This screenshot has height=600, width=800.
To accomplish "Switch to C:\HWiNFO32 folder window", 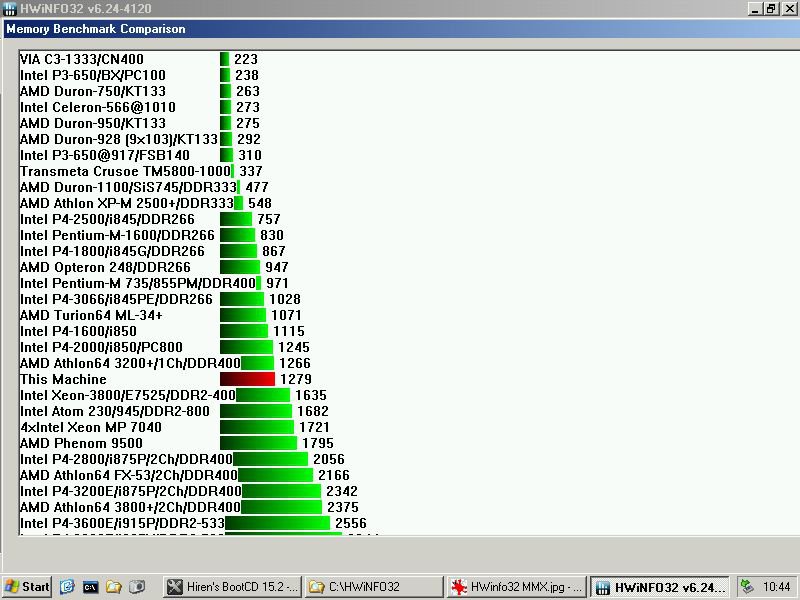I will [372, 587].
